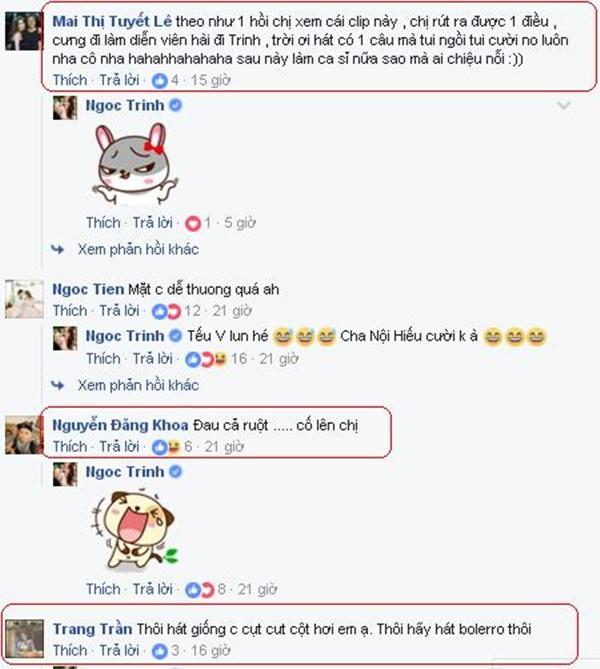Click Trả lời under the laughing dog sticker
This screenshot has width=600, height=669.
[152, 589]
